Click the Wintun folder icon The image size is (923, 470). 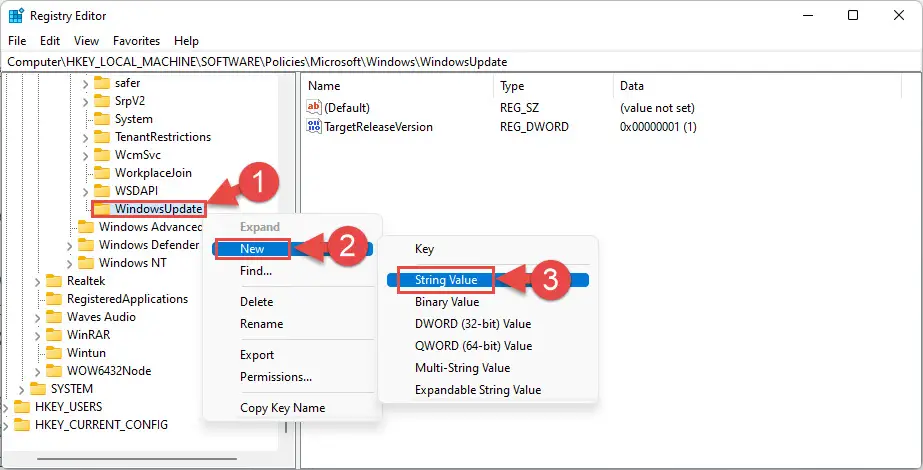(54, 353)
